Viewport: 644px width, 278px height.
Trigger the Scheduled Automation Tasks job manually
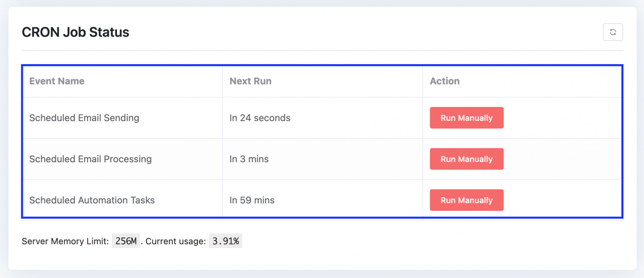466,200
